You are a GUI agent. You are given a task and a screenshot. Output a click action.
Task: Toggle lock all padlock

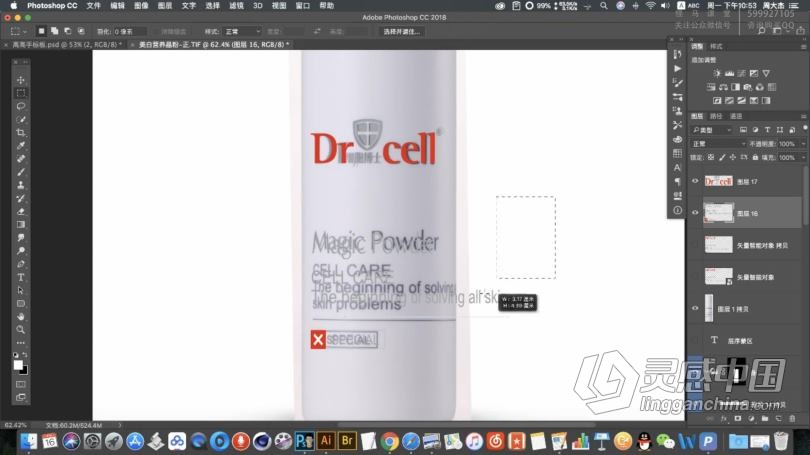755,157
